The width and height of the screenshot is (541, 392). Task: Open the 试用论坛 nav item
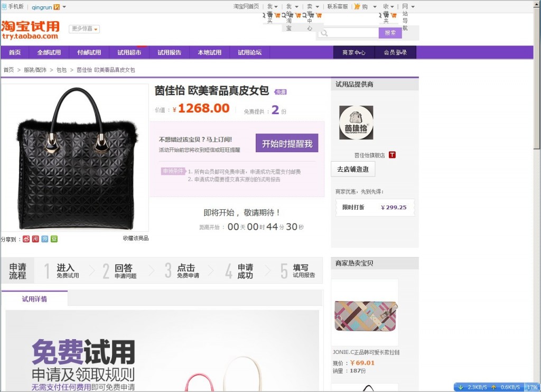click(250, 52)
